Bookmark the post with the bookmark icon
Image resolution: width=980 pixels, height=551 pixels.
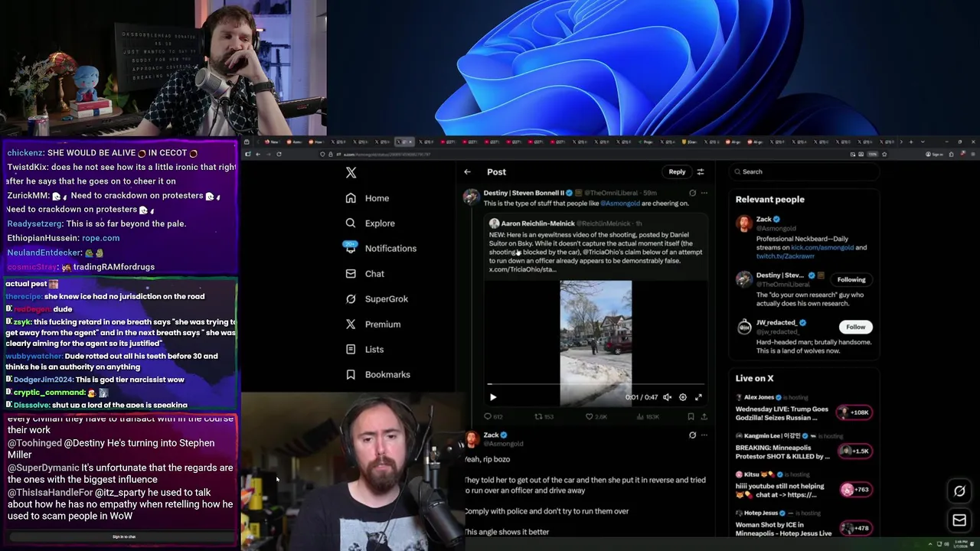coord(691,417)
